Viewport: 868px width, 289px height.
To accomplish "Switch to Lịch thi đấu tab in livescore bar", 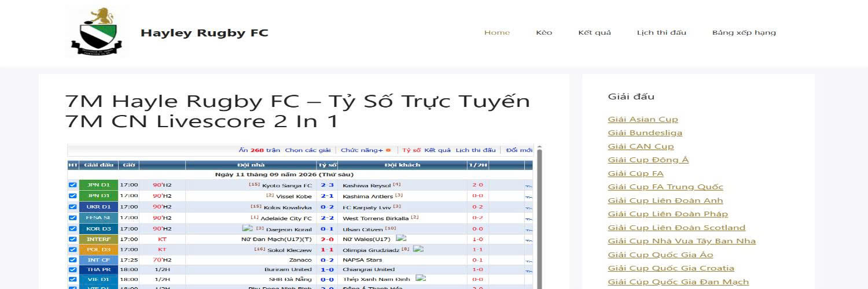I will tap(476, 150).
